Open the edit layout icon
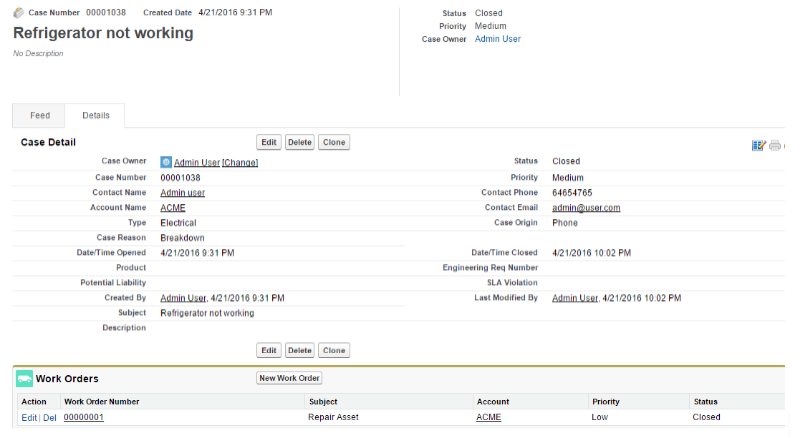Viewport: 810px width, 438px height. click(758, 145)
